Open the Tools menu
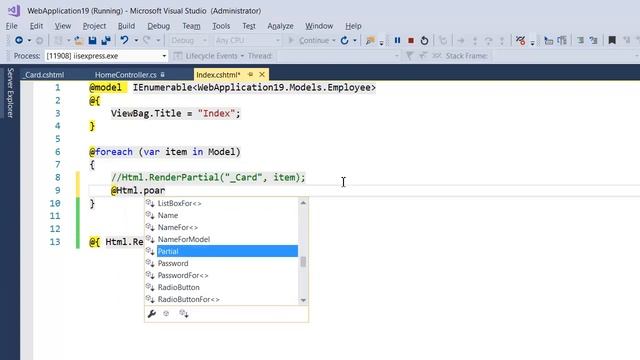This screenshot has height=360, width=640. (x=221, y=26)
